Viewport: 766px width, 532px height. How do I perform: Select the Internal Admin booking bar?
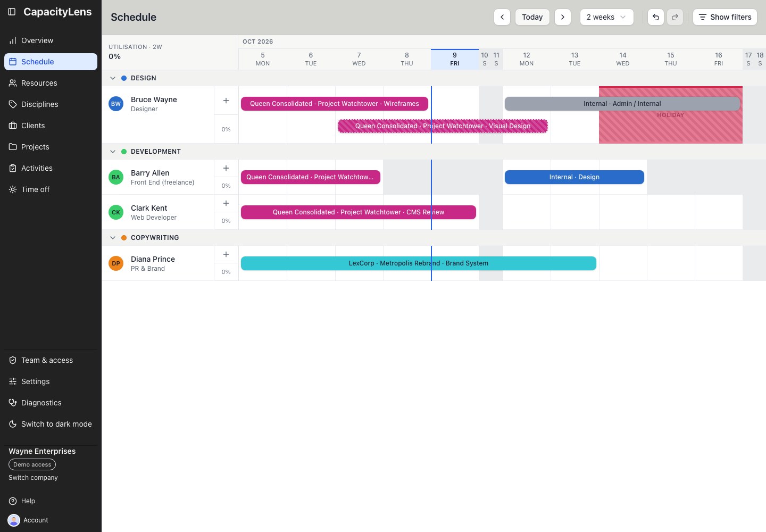click(x=622, y=104)
